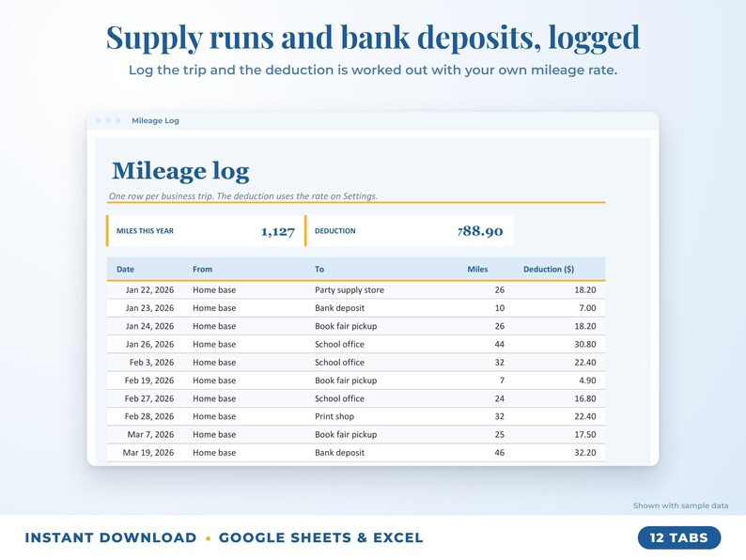Select the Jan 22, 2026 date cell
Image resolution: width=746 pixels, height=560 pixels.
pos(150,289)
